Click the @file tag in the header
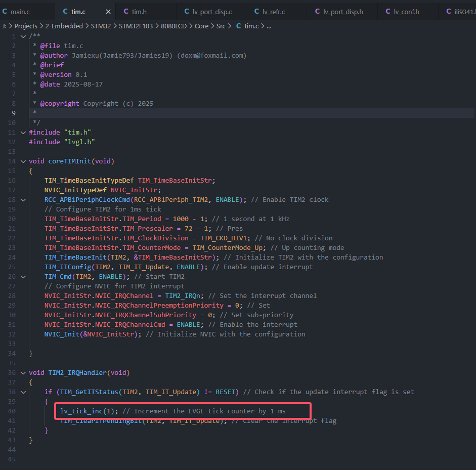The height and width of the screenshot is (470, 476). (x=50, y=46)
